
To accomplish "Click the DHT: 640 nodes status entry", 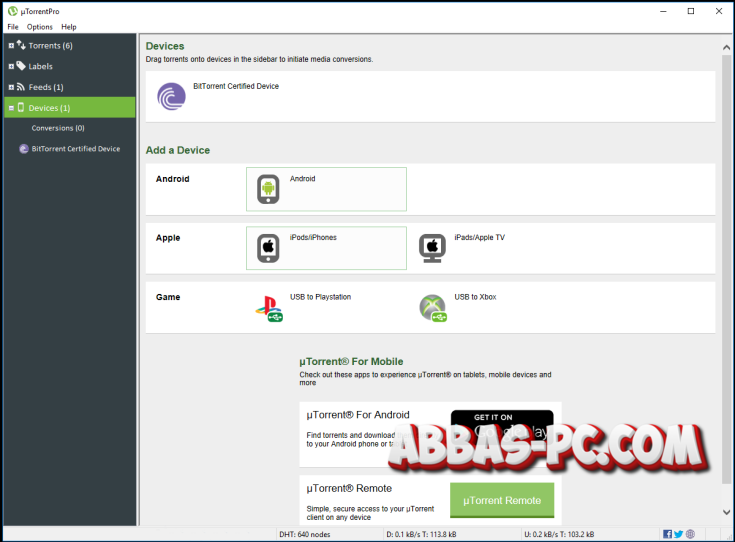I will pyautogui.click(x=305, y=534).
